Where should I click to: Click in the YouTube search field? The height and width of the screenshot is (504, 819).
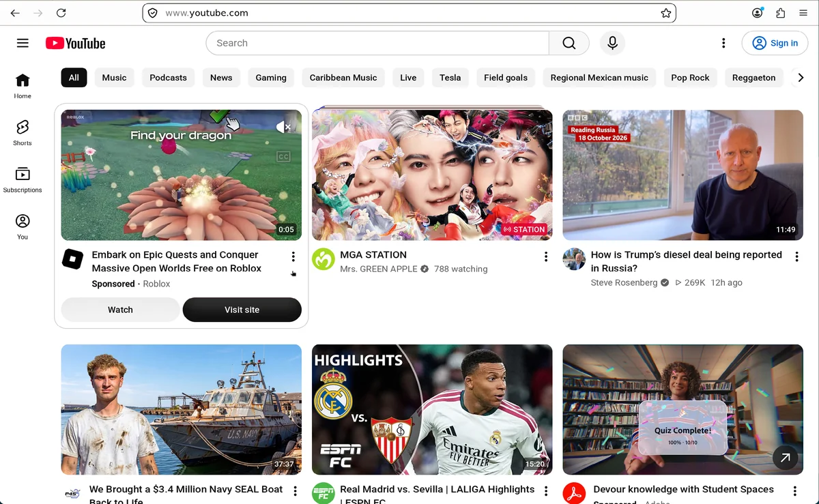(x=377, y=43)
